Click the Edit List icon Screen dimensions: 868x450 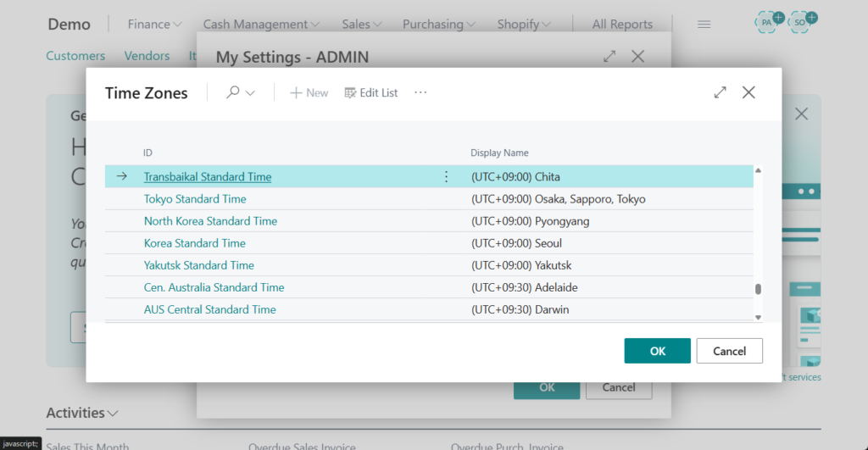coord(350,92)
